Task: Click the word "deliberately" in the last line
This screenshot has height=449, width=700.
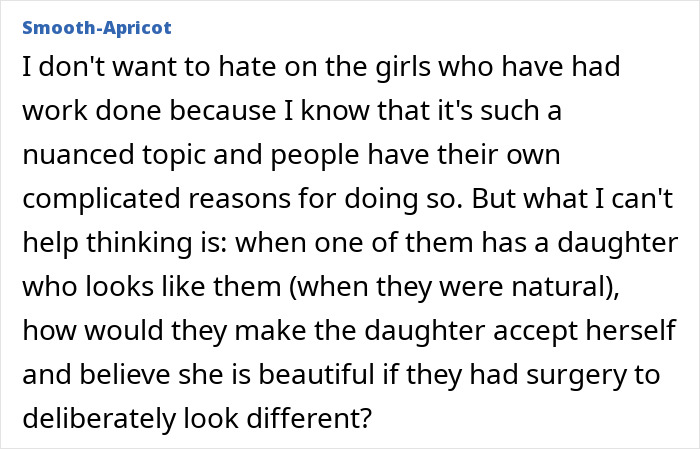Action: click(99, 419)
